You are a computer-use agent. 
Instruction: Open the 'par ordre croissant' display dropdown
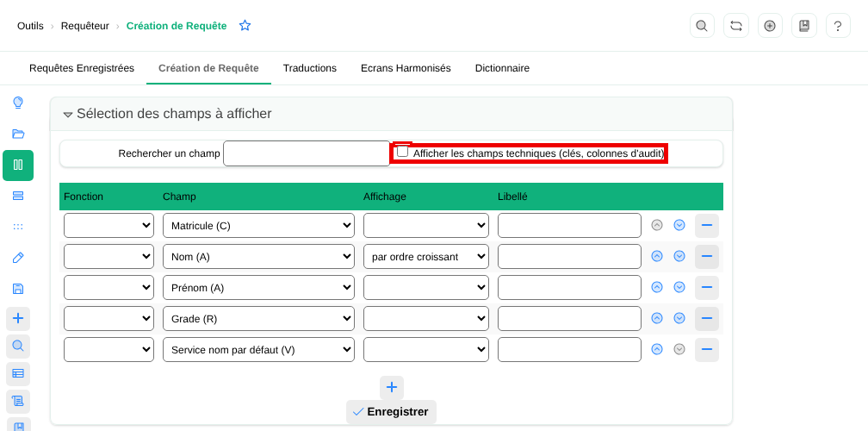(426, 257)
